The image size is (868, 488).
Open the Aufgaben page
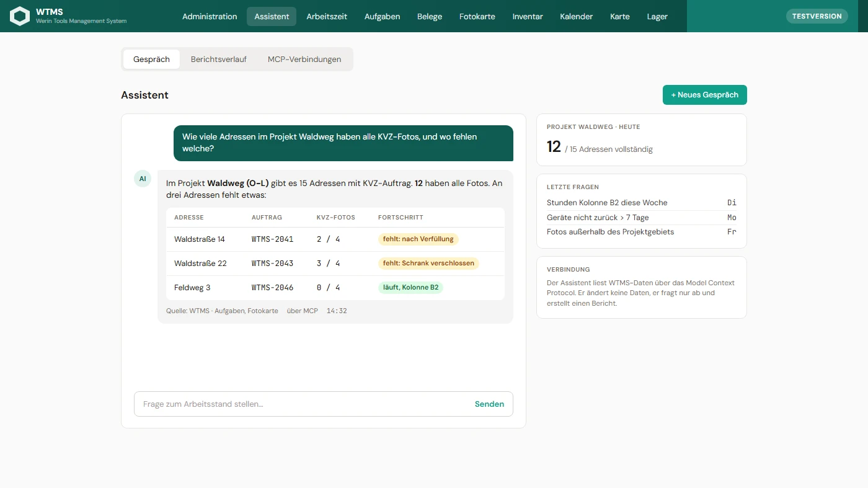[x=382, y=17]
